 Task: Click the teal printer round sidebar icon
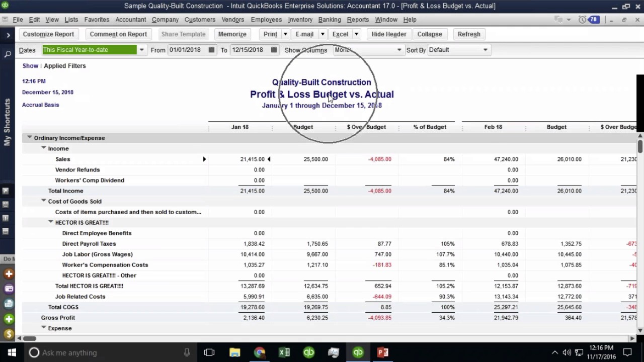tap(9, 304)
